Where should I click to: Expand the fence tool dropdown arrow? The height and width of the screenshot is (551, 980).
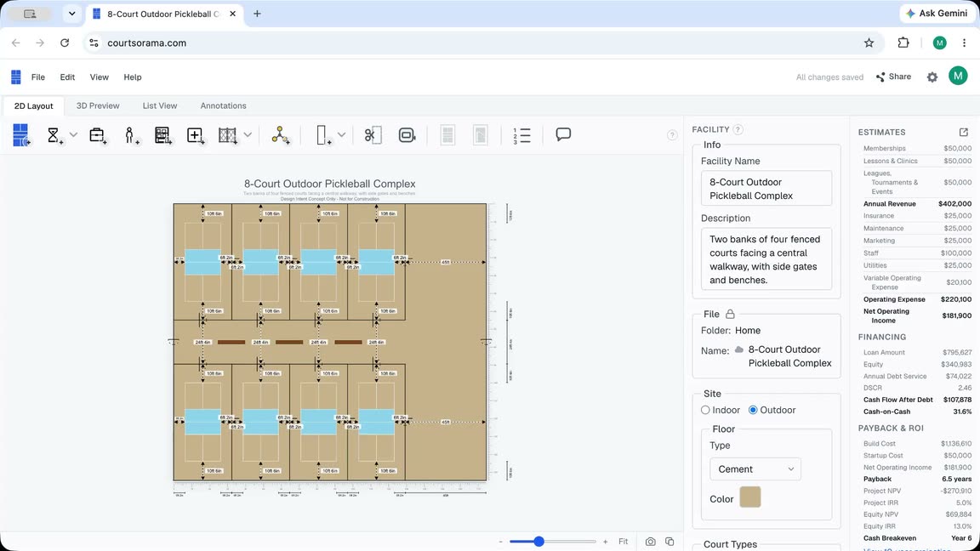tap(248, 135)
